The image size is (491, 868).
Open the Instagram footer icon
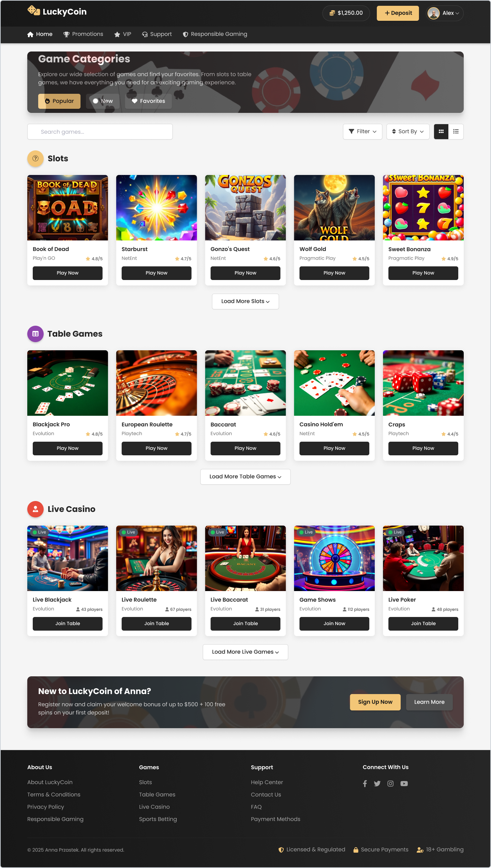[390, 783]
